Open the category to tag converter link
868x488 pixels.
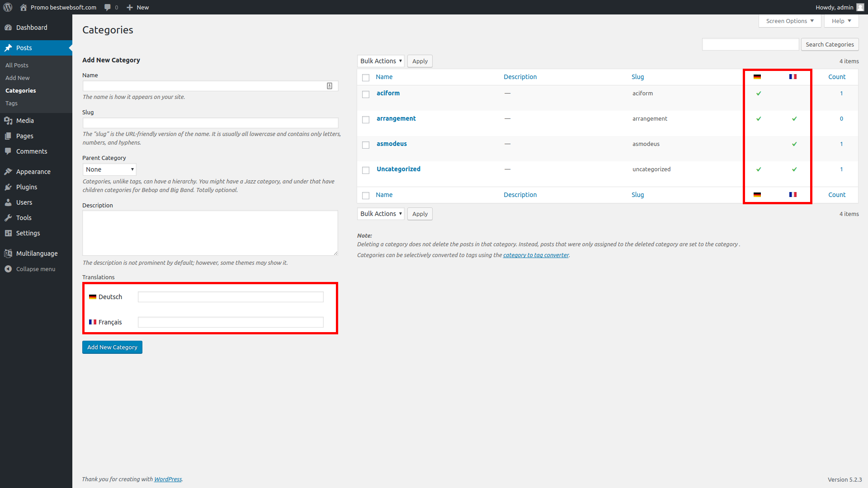(536, 255)
